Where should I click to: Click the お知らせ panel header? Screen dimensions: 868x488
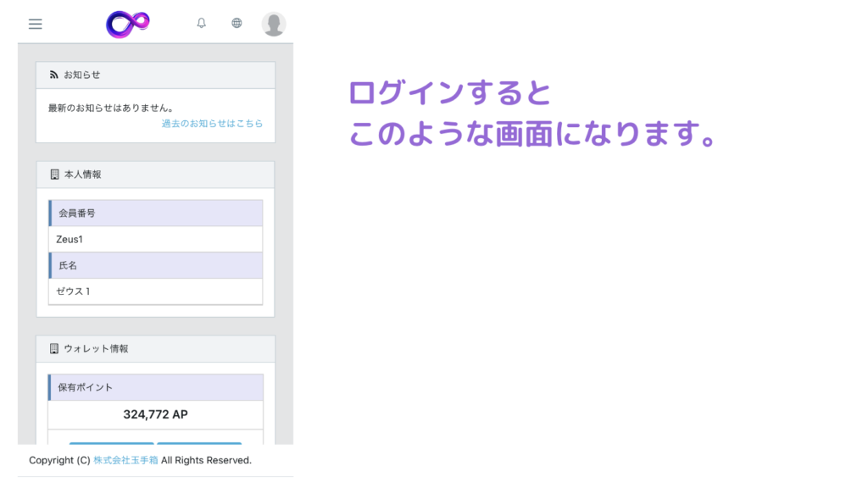155,75
